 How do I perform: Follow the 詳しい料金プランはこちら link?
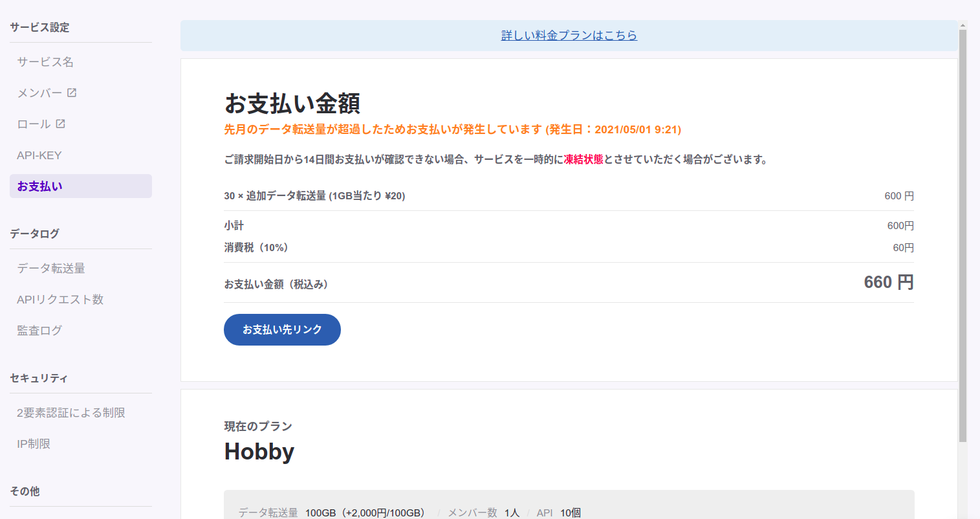pos(569,36)
